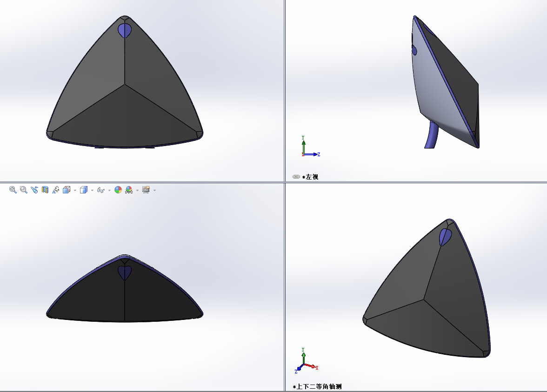The height and width of the screenshot is (392, 547).
Task: Expand the View Settings dropdown arrow
Action: pos(154,190)
